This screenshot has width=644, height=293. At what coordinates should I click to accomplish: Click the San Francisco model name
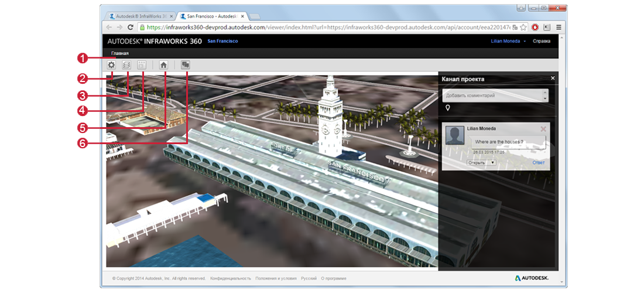tap(222, 41)
